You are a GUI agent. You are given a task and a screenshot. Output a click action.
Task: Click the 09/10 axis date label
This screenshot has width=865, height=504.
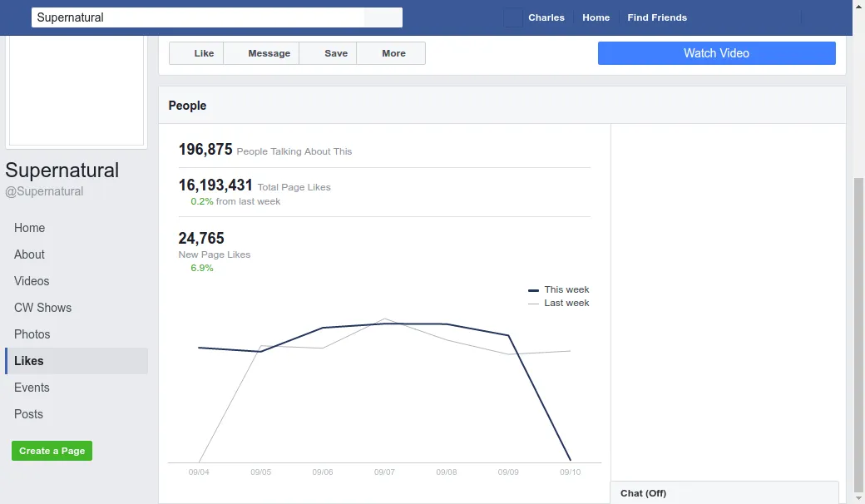[571, 472]
